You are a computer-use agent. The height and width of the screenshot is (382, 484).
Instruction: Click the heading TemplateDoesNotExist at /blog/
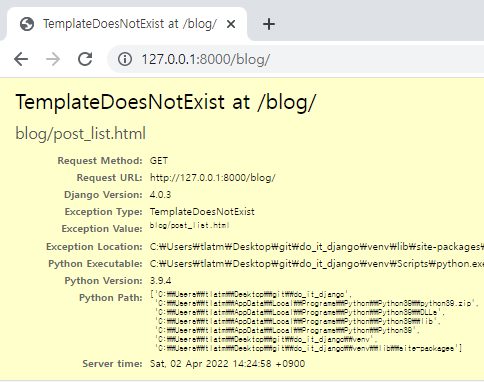click(x=166, y=102)
